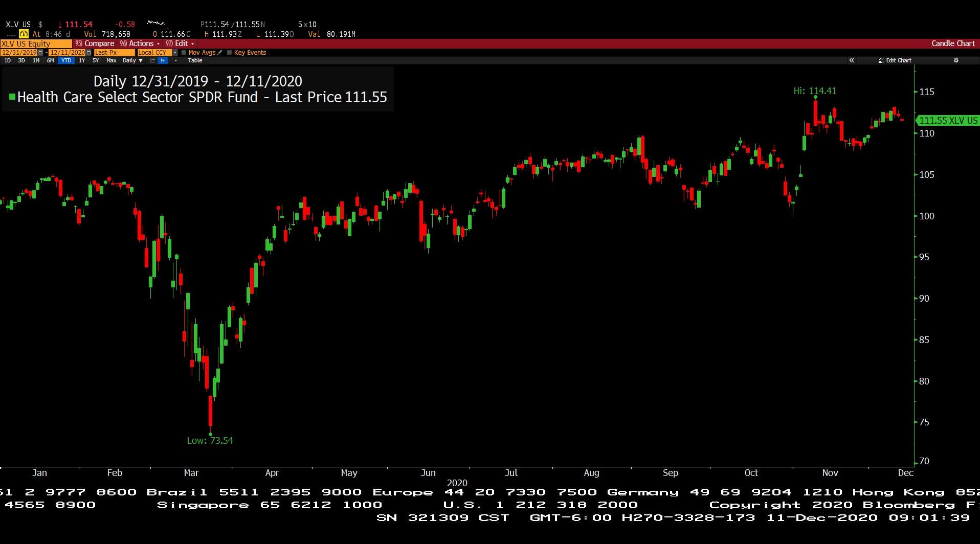980x544 pixels.
Task: Click the Low: 73.54 marker label
Action: point(210,441)
